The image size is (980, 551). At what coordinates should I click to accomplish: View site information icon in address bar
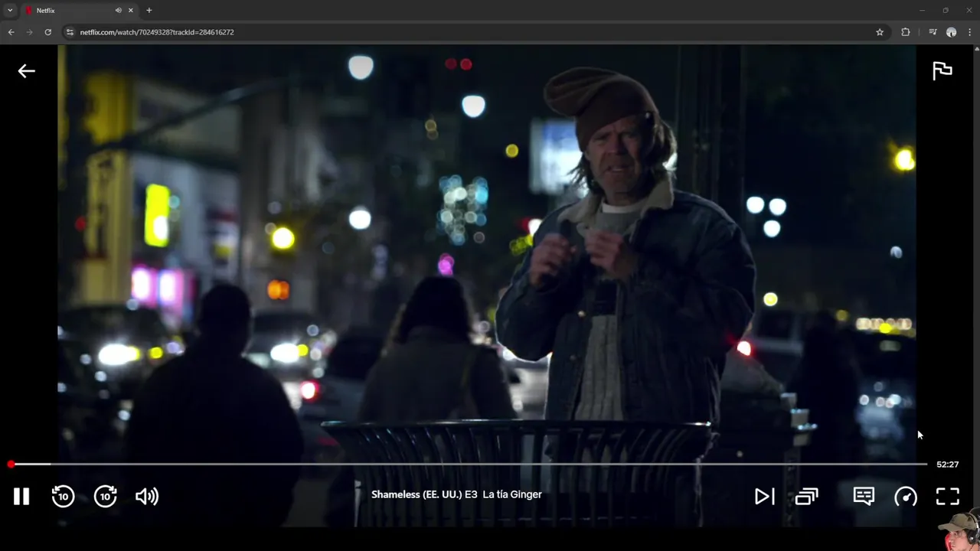[x=70, y=32]
